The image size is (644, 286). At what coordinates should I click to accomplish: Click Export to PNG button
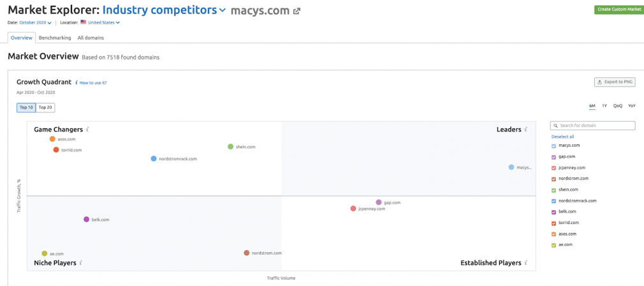coord(615,82)
